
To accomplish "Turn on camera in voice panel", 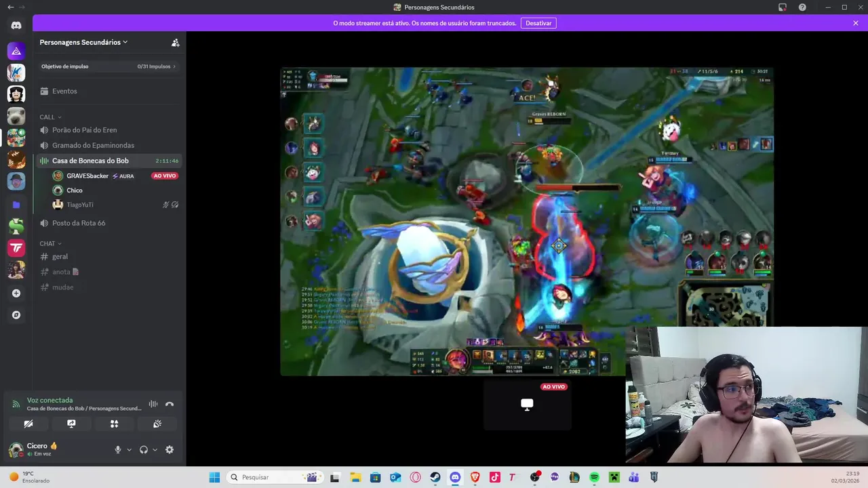I will click(x=28, y=424).
